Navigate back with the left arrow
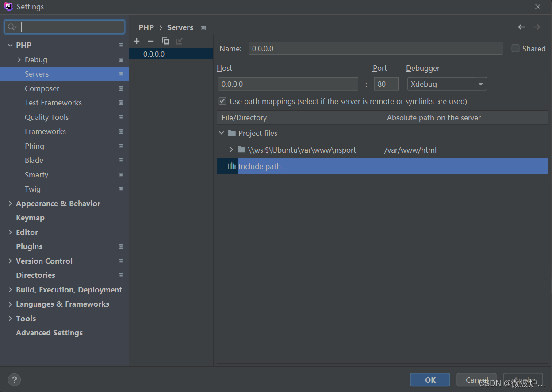The image size is (552, 392). (x=522, y=27)
